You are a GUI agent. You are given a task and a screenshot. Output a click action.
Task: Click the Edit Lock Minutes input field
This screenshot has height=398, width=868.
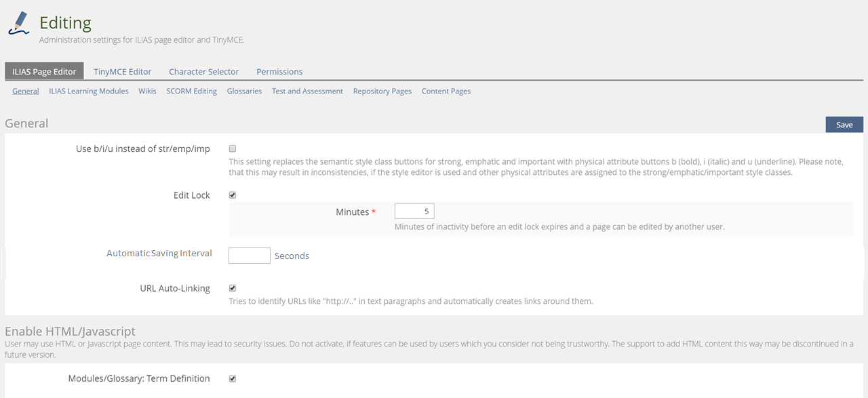pyautogui.click(x=414, y=212)
